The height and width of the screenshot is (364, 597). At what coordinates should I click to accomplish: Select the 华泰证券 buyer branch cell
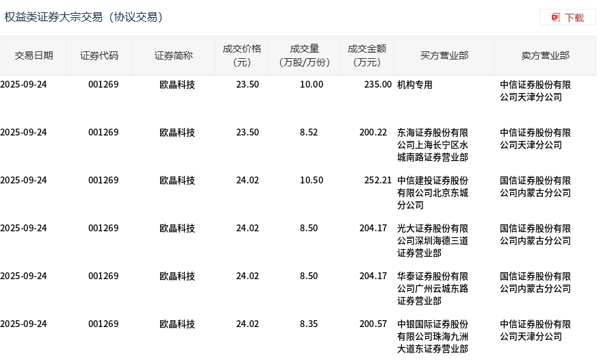[x=433, y=289]
